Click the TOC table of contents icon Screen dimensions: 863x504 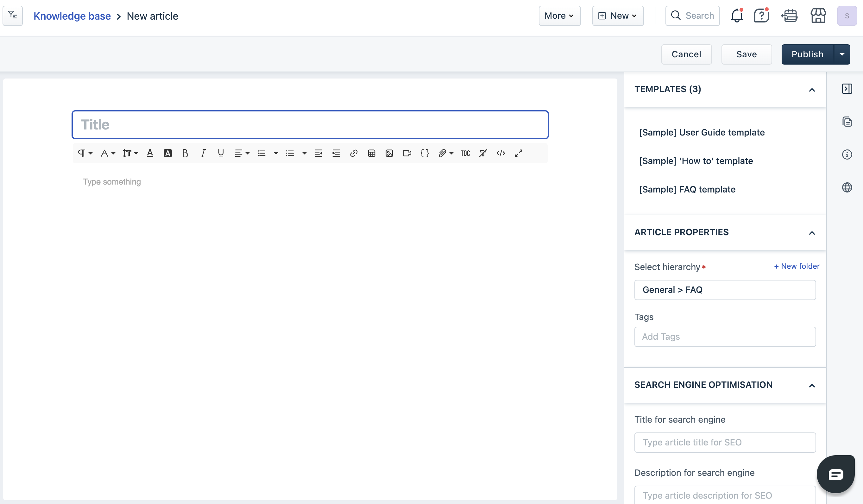coord(465,153)
